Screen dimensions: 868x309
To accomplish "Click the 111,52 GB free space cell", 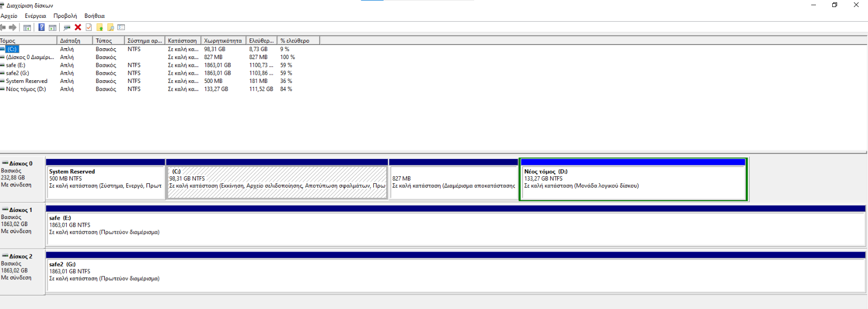I will (x=261, y=89).
